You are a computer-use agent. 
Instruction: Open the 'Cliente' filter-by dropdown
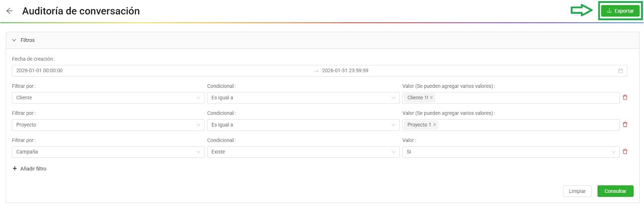(108, 98)
